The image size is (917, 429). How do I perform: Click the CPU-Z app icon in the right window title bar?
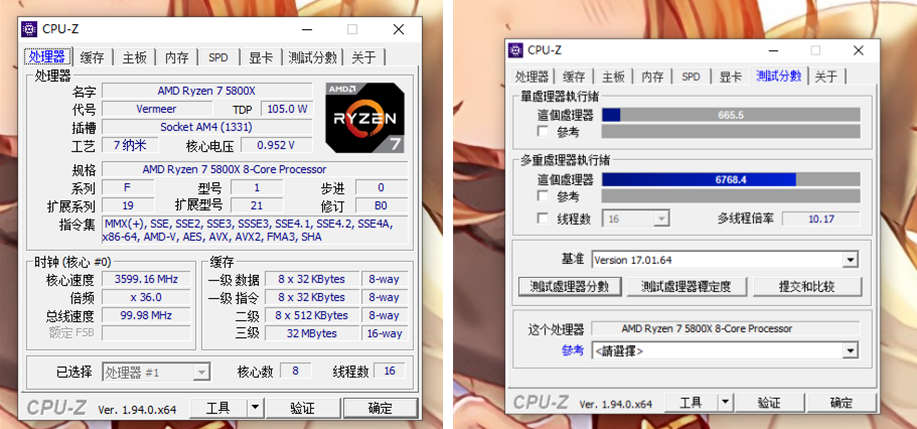click(x=515, y=50)
